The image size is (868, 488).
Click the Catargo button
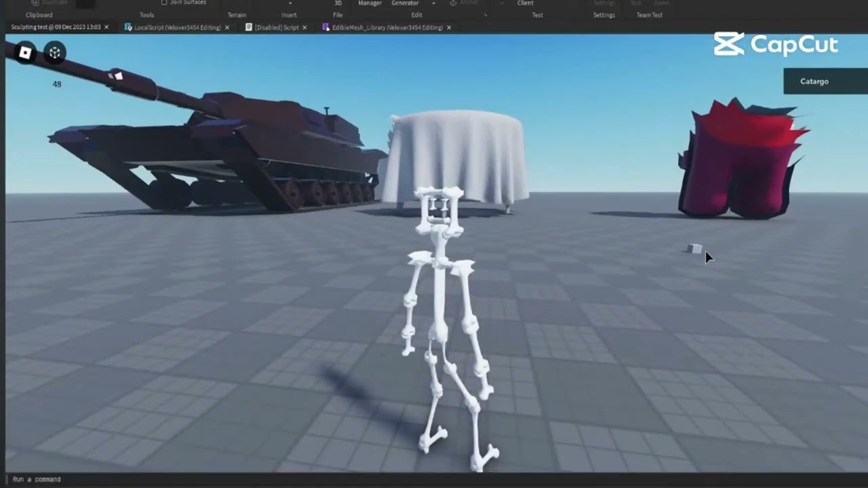[x=826, y=81]
